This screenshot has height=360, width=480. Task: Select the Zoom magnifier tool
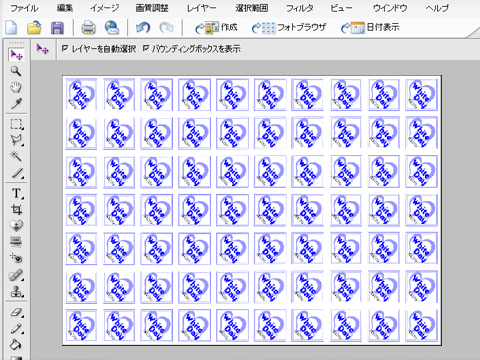(x=16, y=71)
